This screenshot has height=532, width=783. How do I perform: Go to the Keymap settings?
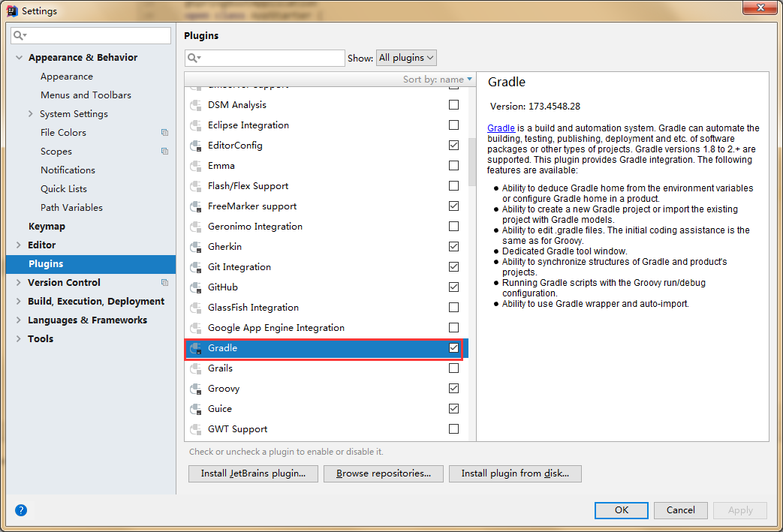(x=47, y=227)
